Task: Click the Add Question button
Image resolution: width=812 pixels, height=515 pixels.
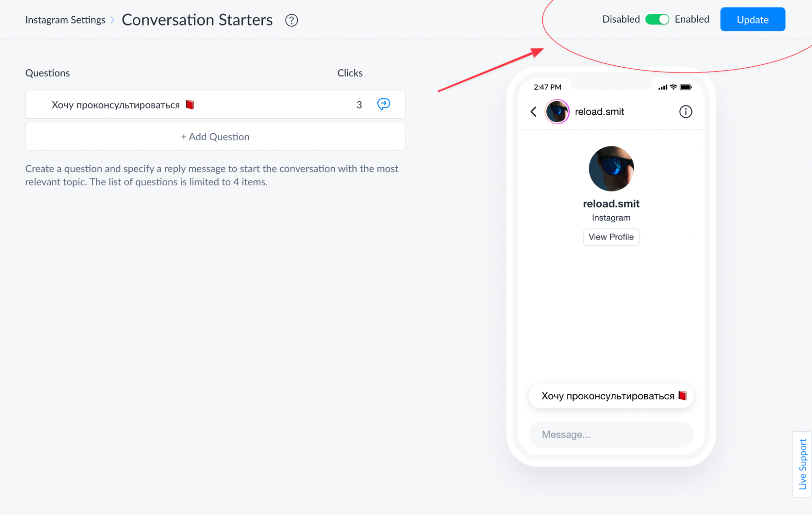Action: pos(215,136)
